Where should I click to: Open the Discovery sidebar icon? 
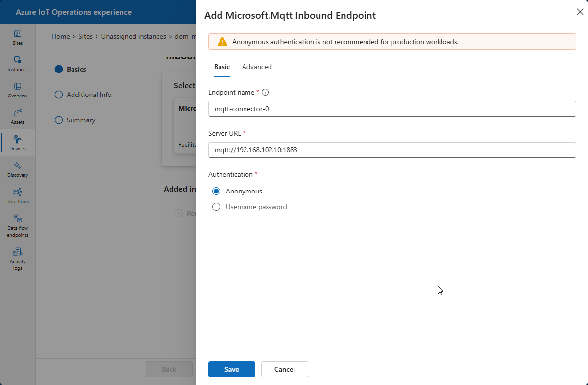coord(18,169)
